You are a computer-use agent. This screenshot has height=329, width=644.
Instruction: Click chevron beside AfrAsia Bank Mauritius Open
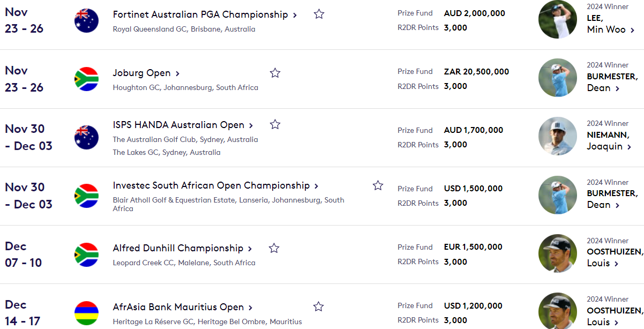pos(250,308)
